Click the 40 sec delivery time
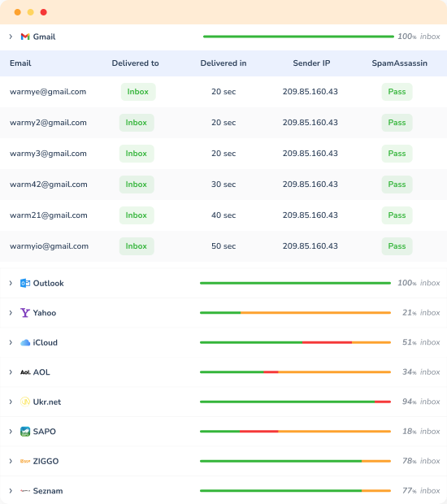 click(223, 215)
